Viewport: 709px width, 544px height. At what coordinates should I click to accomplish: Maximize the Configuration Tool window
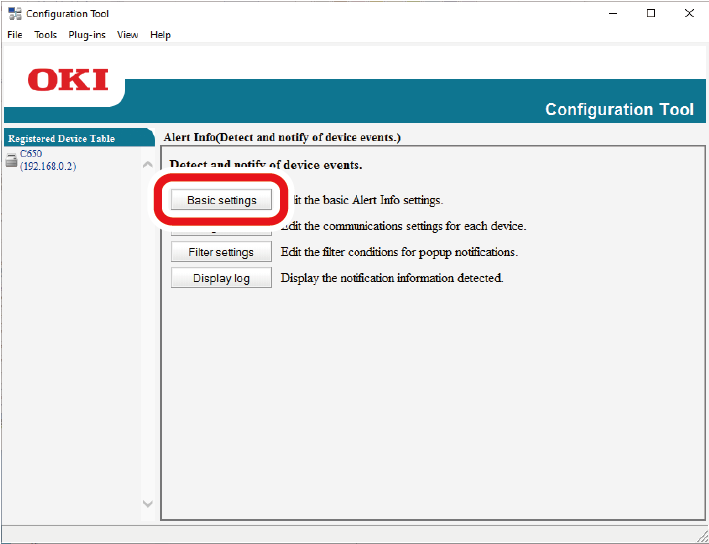651,14
